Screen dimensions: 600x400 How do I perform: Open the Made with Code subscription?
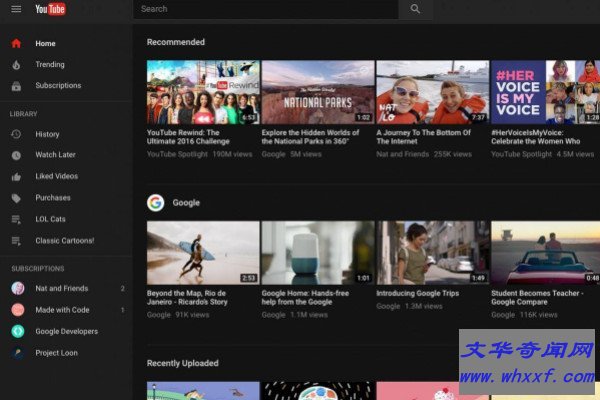[x=62, y=310]
